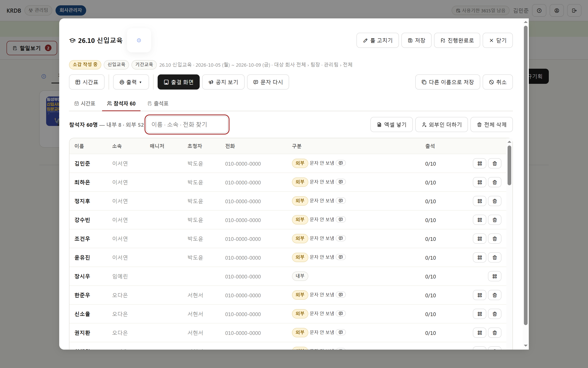
Task: Open QR code for 김민준 row
Action: coord(479,164)
